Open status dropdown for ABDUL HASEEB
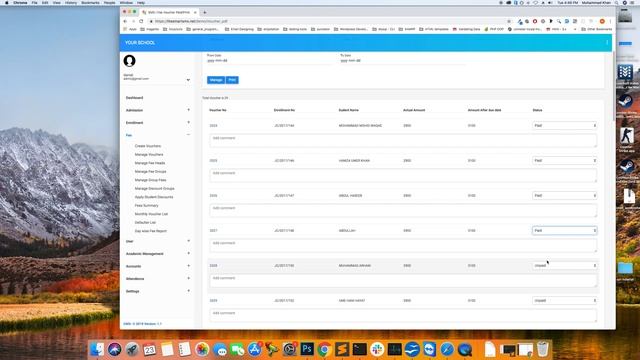 564,196
